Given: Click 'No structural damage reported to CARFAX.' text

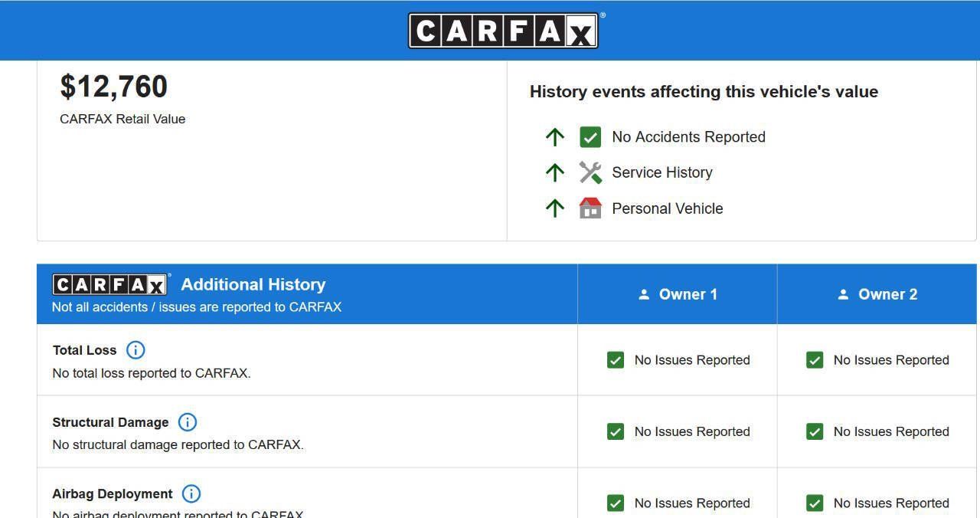Looking at the screenshot, I should 178,445.
